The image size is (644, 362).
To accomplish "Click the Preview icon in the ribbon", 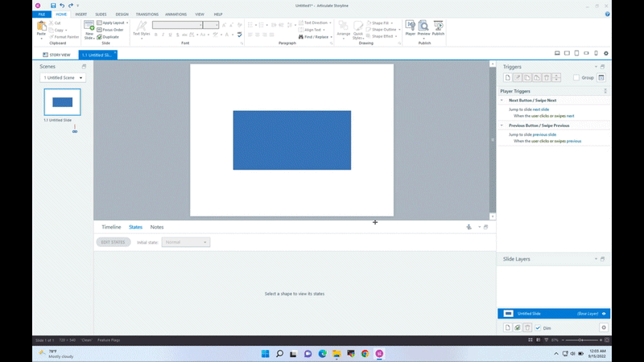I will coord(423,28).
